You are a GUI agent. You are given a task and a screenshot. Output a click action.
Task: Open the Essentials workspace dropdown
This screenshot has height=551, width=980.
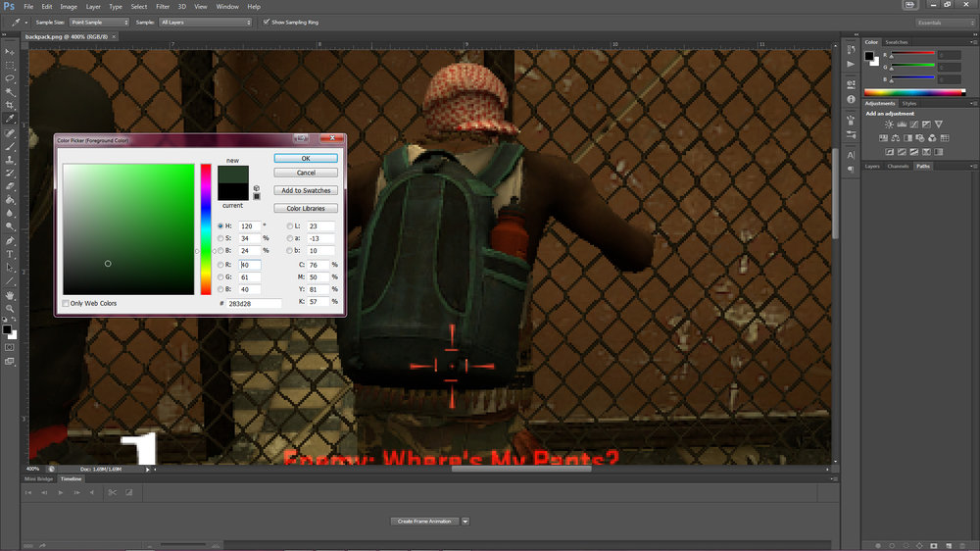pos(946,23)
